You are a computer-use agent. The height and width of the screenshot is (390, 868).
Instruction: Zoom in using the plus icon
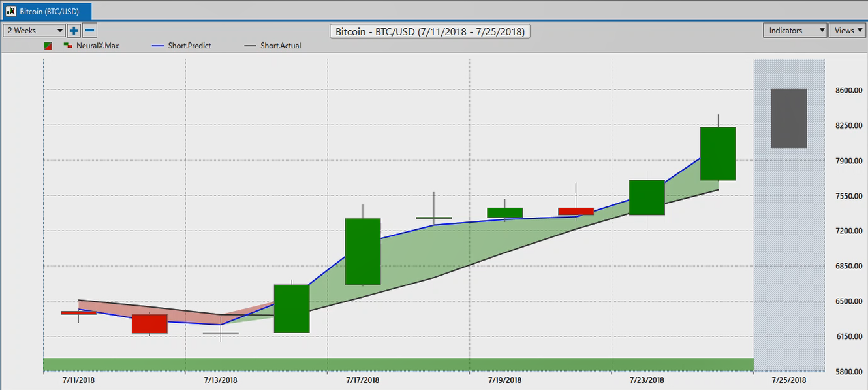[x=74, y=30]
